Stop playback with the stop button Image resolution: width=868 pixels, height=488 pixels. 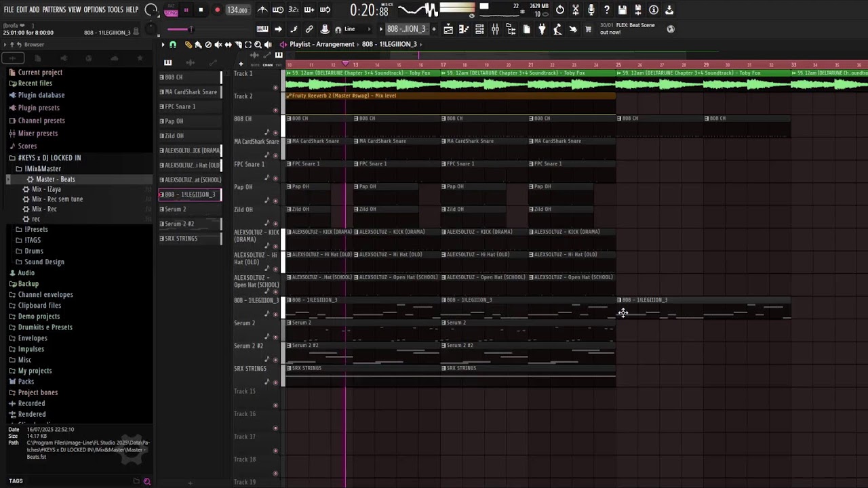(201, 10)
